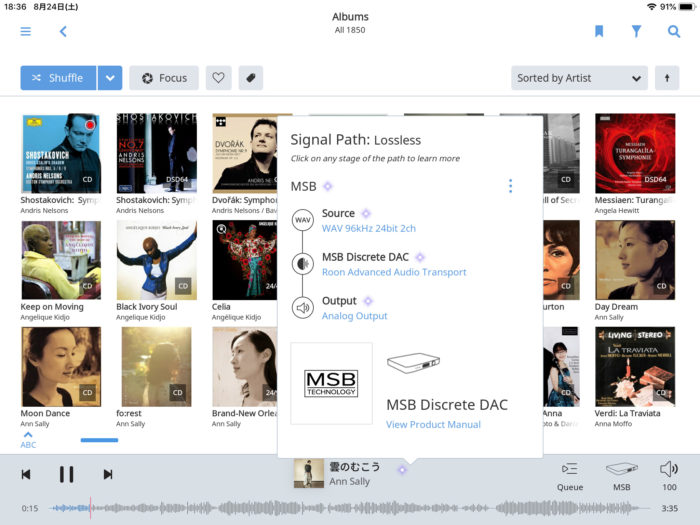Click the WAV source stage icon
Screen dimensions: 700x525
pyautogui.click(x=303, y=220)
